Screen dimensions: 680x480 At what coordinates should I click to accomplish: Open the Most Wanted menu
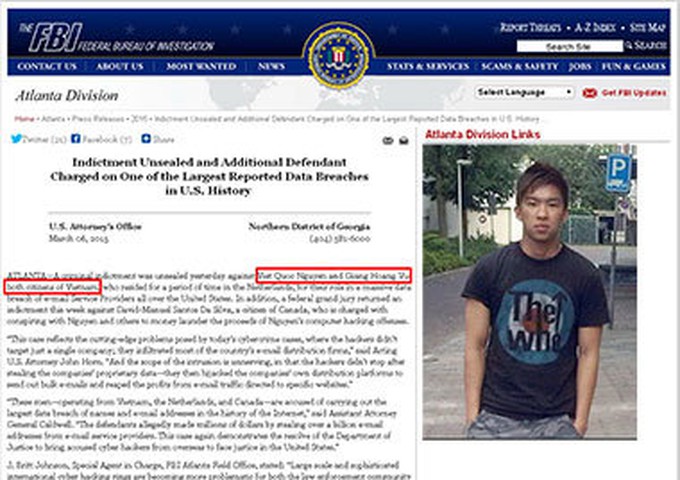click(201, 66)
